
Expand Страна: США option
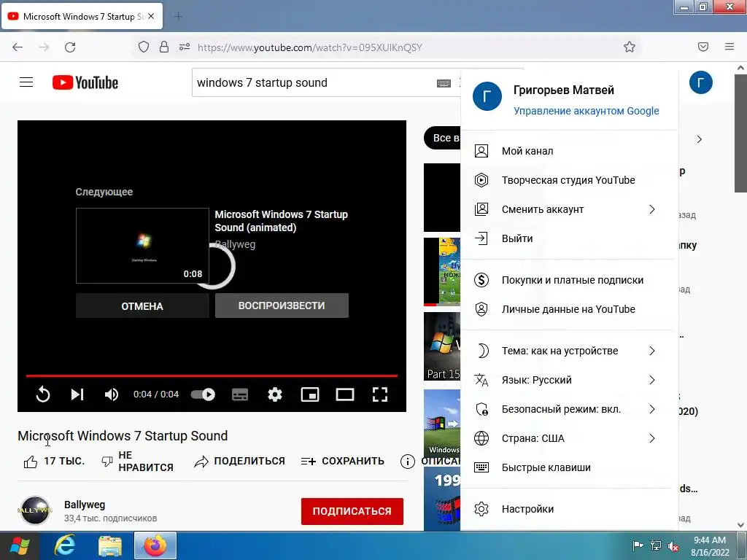click(569, 438)
